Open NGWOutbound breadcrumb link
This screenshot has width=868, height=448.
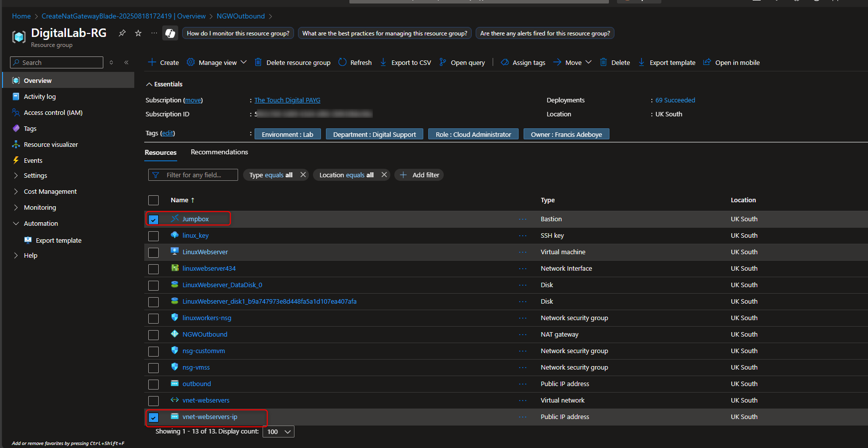pyautogui.click(x=241, y=16)
